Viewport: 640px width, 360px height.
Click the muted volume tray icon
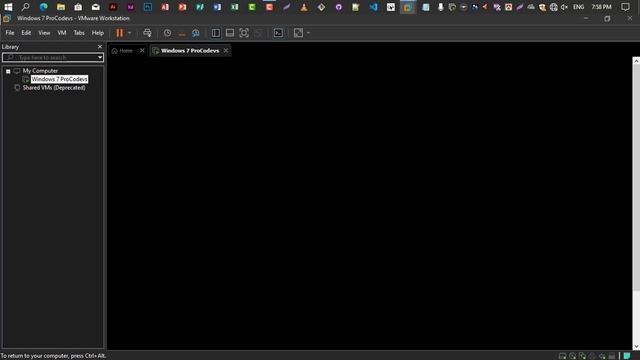564,7
